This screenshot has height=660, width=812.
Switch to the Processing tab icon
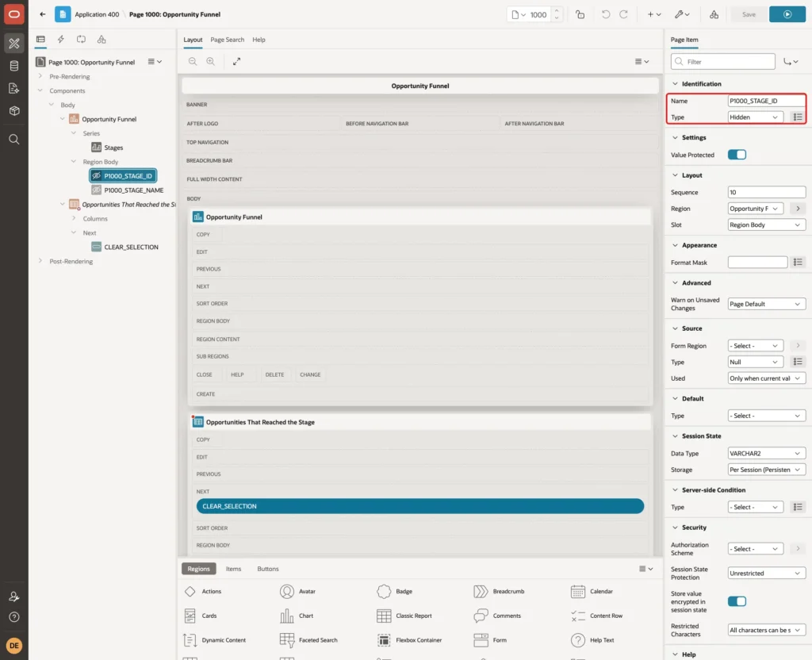click(x=82, y=40)
